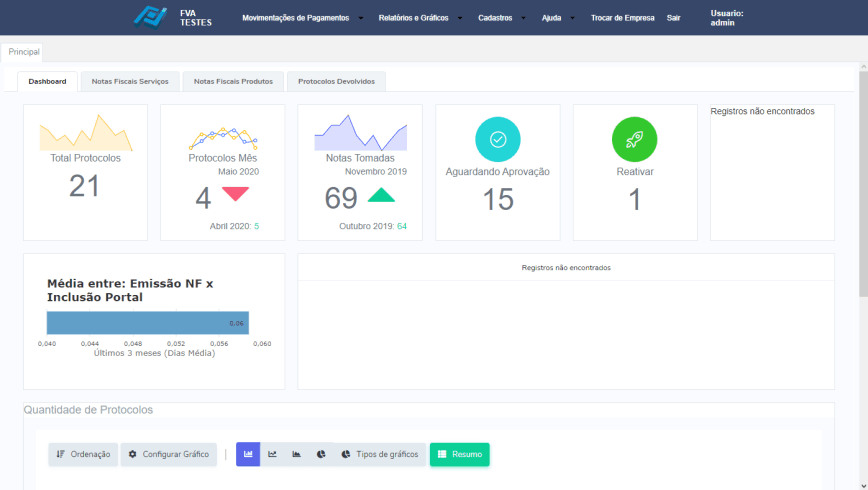The width and height of the screenshot is (868, 490).
Task: Choose the area chart icon
Action: (297, 454)
